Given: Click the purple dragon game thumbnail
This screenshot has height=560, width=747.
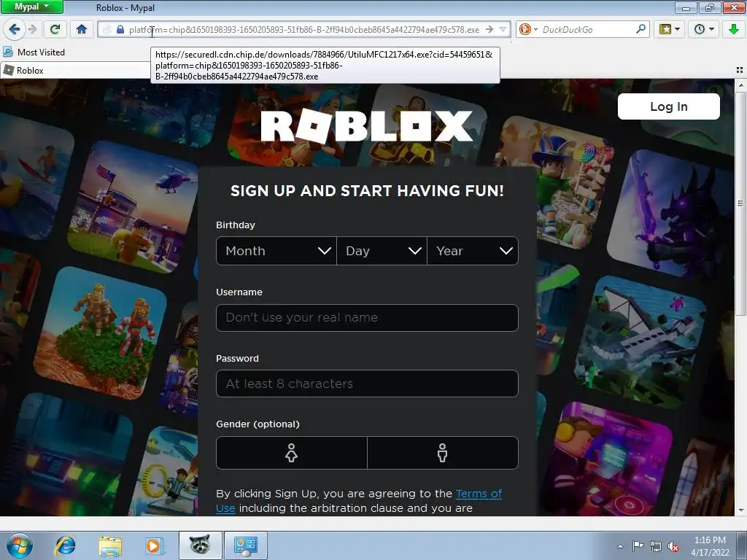Looking at the screenshot, I should pyautogui.click(x=670, y=215).
